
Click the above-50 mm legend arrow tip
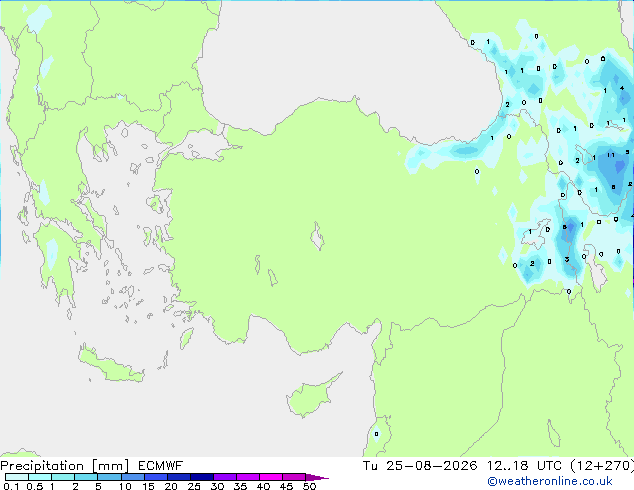(x=317, y=477)
